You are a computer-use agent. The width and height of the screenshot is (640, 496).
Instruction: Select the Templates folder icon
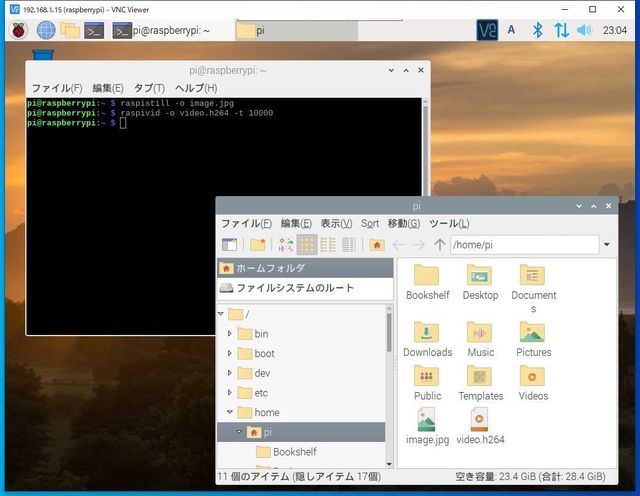(x=480, y=383)
